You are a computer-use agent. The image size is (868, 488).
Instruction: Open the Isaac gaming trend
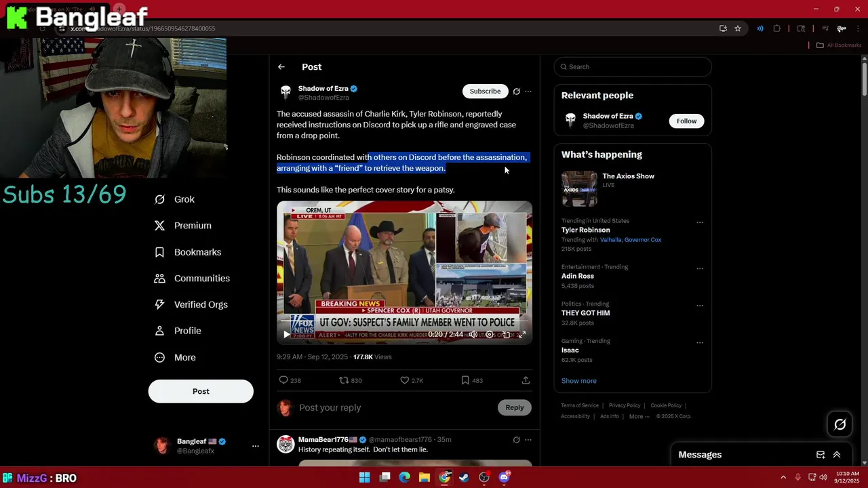(x=570, y=350)
